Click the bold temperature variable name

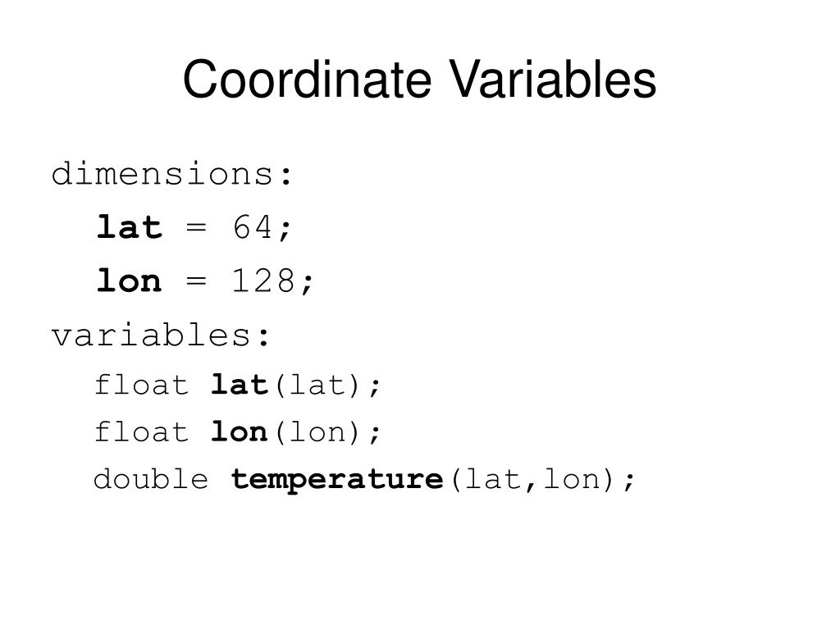coord(337,479)
